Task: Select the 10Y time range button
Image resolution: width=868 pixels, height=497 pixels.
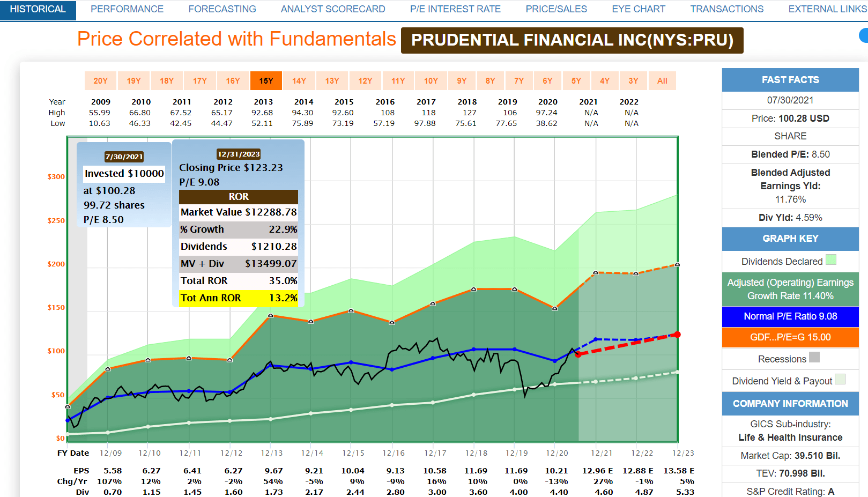Action: (x=431, y=81)
